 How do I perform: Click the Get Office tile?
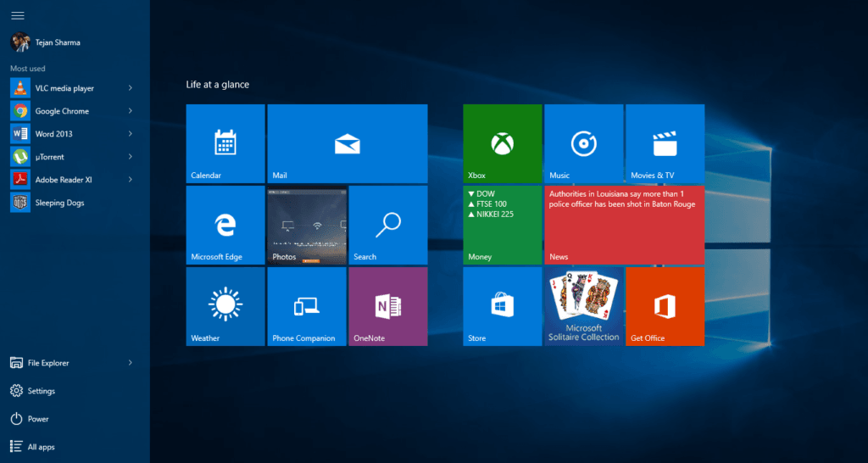pos(665,306)
